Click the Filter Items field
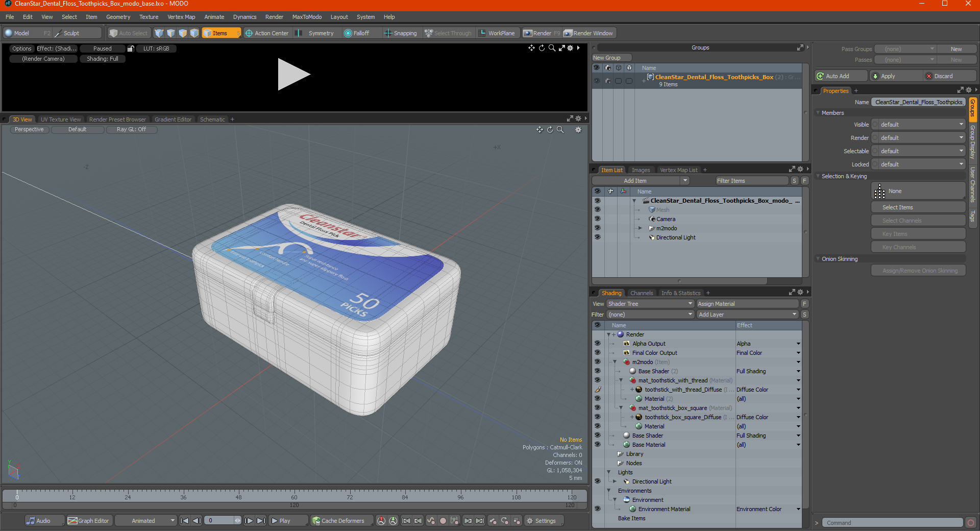 (751, 181)
